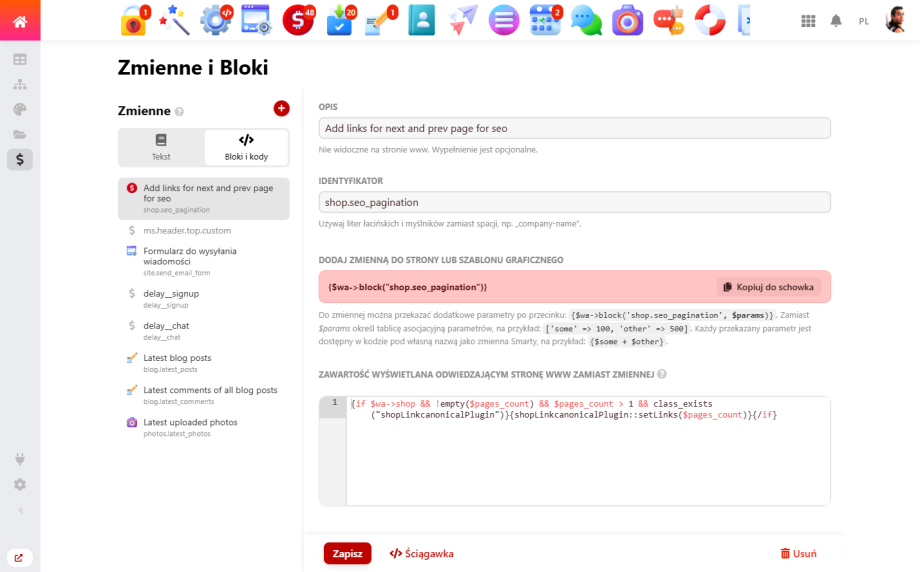Open the sidebar settings gear icon
Screen dimensions: 920x572
[20, 485]
